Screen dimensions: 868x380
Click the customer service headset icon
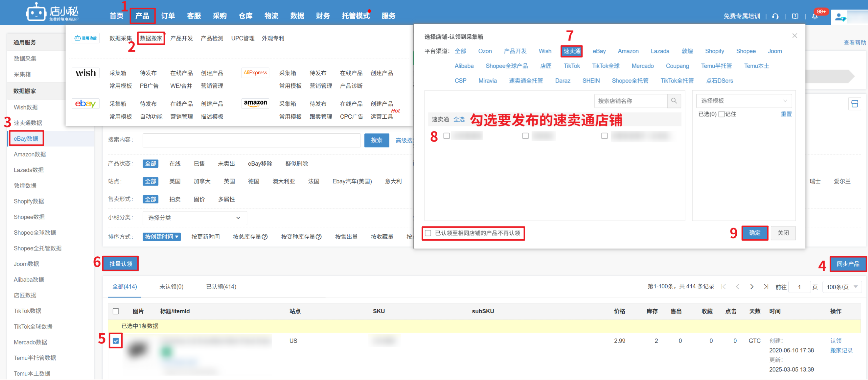pos(775,16)
